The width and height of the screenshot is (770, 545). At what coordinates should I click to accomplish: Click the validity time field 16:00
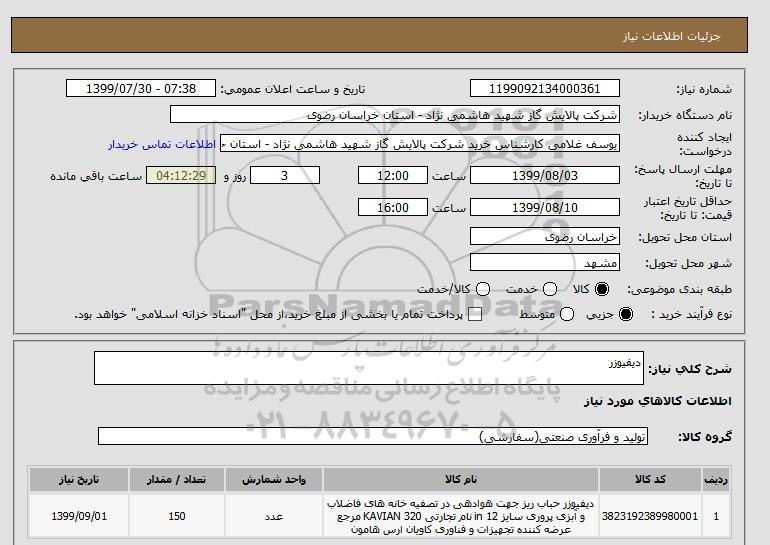coord(393,207)
